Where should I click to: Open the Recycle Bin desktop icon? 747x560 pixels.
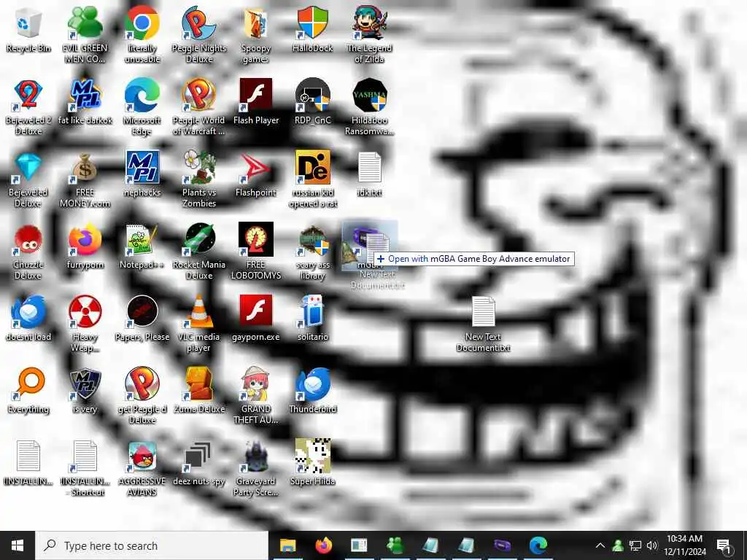click(x=28, y=24)
